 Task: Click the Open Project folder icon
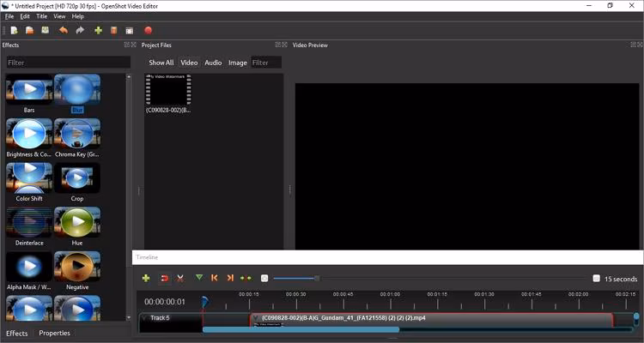pos(29,30)
